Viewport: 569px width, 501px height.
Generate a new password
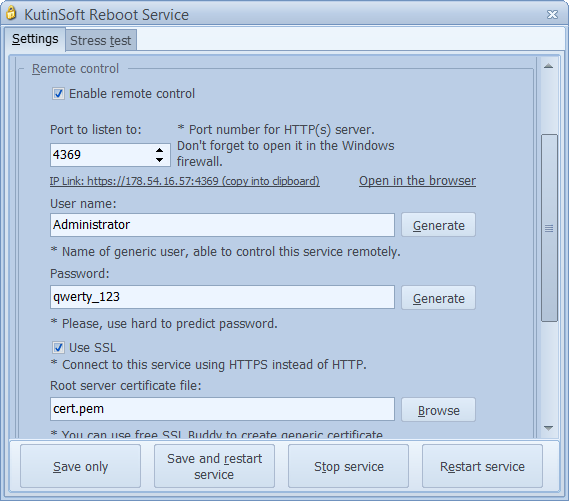(438, 298)
